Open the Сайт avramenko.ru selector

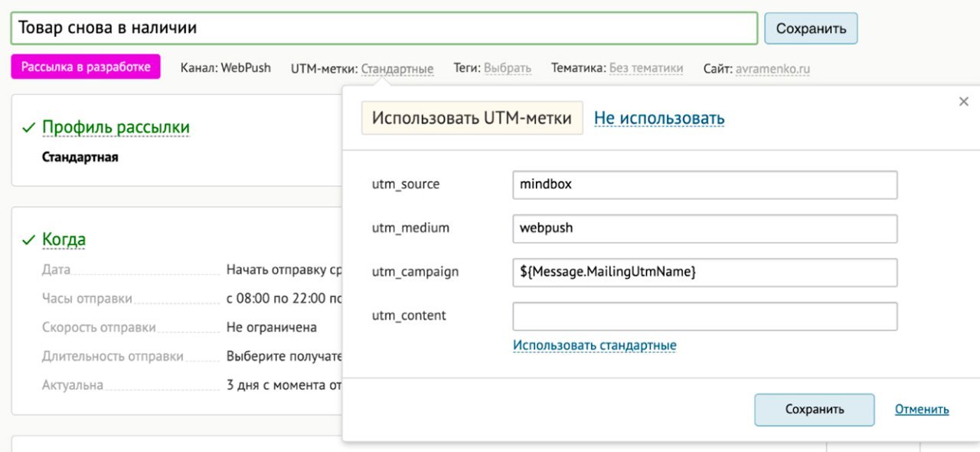[773, 68]
